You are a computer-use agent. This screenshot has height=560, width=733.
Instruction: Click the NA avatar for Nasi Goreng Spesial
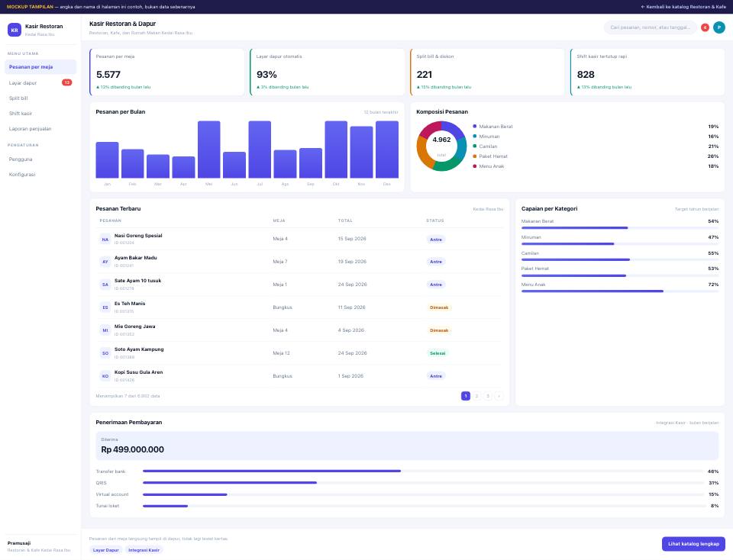[x=105, y=239]
